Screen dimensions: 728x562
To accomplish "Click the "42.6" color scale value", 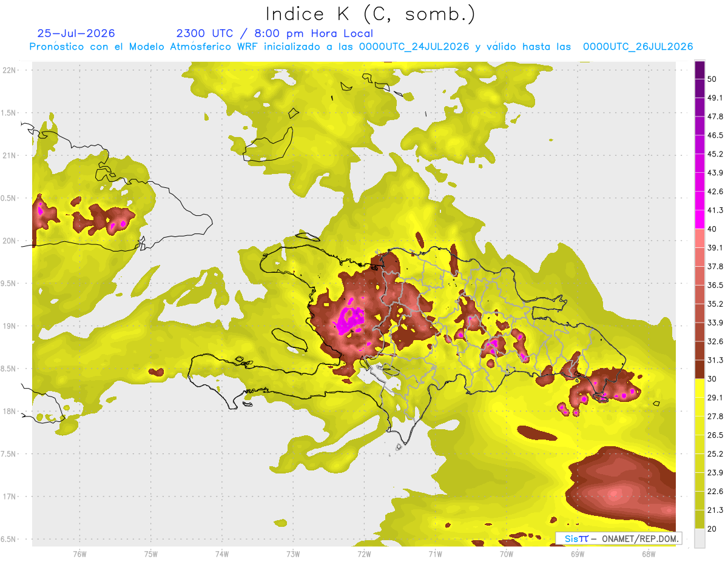I will pos(715,192).
